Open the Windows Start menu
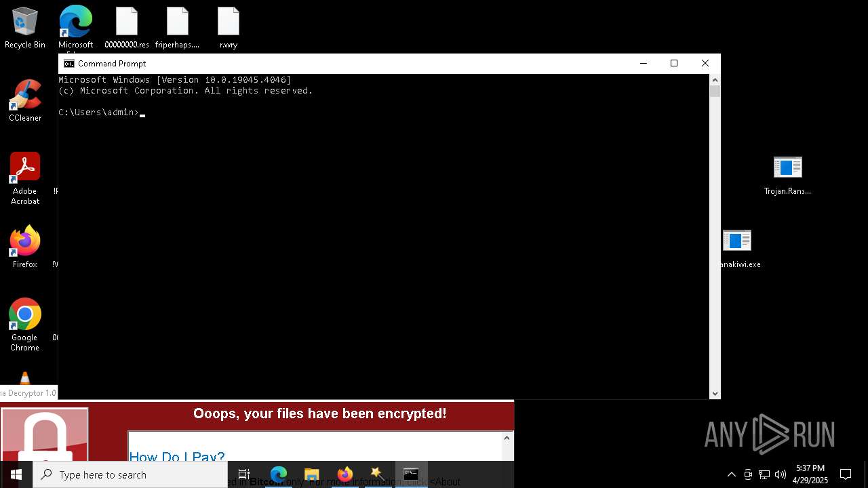Viewport: 868px width, 488px height. pos(16,474)
